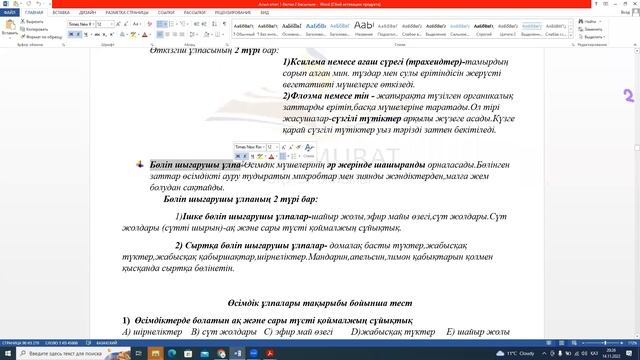Toggle subscript in ribbon Font group
The height and width of the screenshot is (360, 640).
click(x=104, y=34)
